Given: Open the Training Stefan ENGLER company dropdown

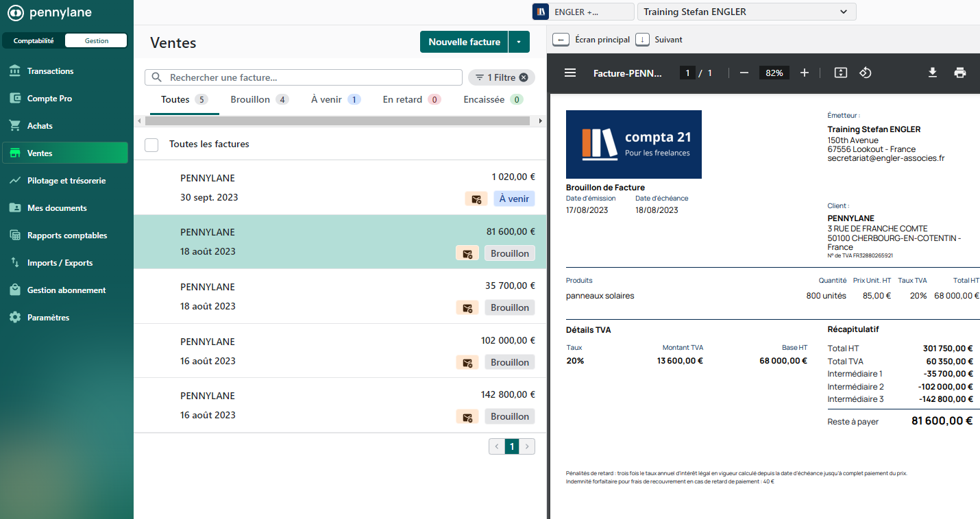Looking at the screenshot, I should (746, 12).
